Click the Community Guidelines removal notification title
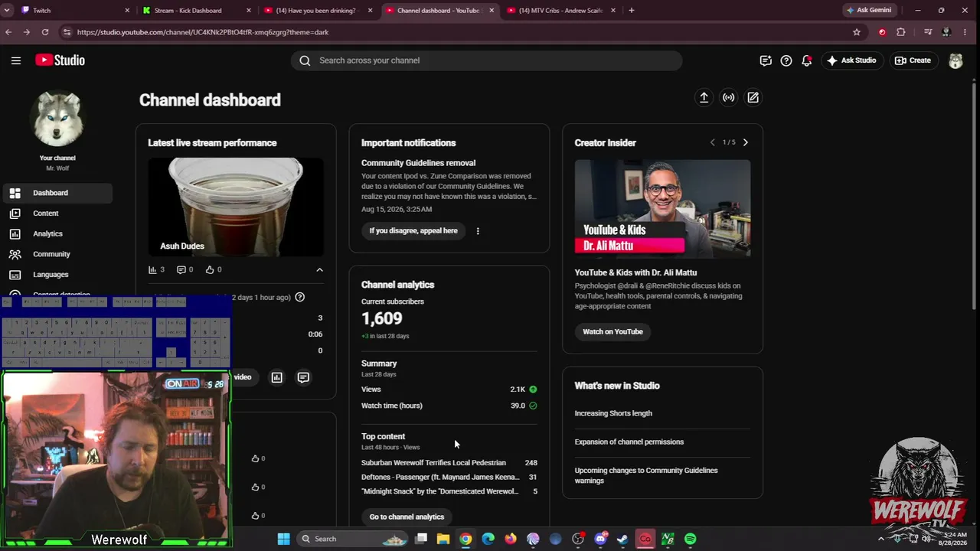This screenshot has height=551, width=980. point(418,163)
